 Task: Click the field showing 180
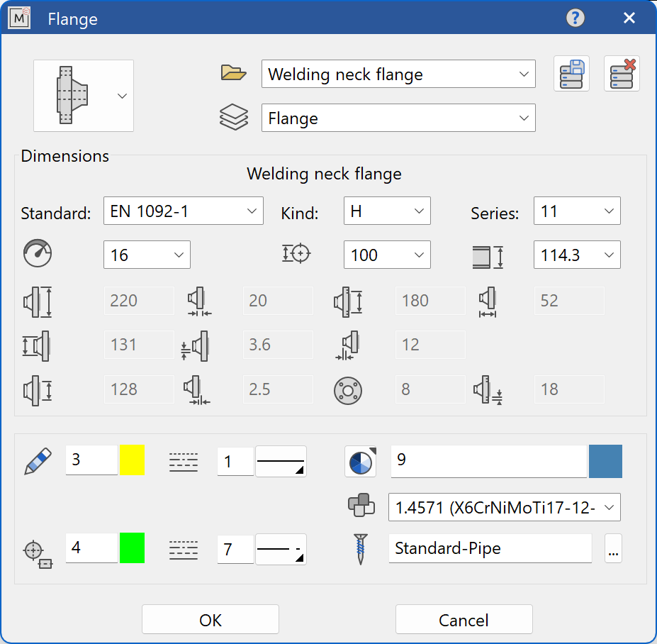tap(430, 301)
